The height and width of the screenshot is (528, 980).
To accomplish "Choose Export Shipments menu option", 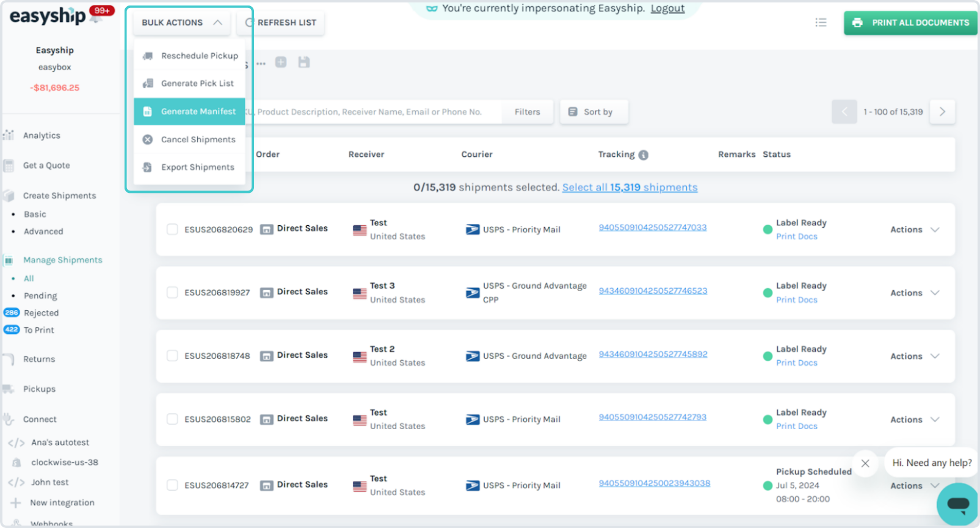I will (x=189, y=167).
